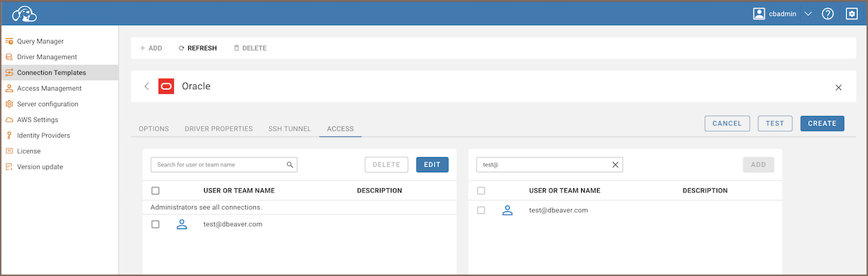Screen dimensions: 868x276
Task: Click USER OR TEAM NAME header, left table
Action: tap(239, 191)
